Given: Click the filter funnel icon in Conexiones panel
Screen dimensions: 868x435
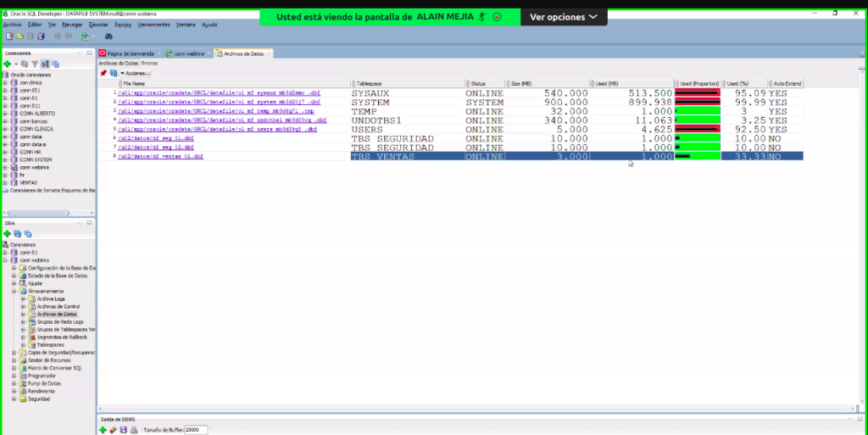Looking at the screenshot, I should click(35, 64).
